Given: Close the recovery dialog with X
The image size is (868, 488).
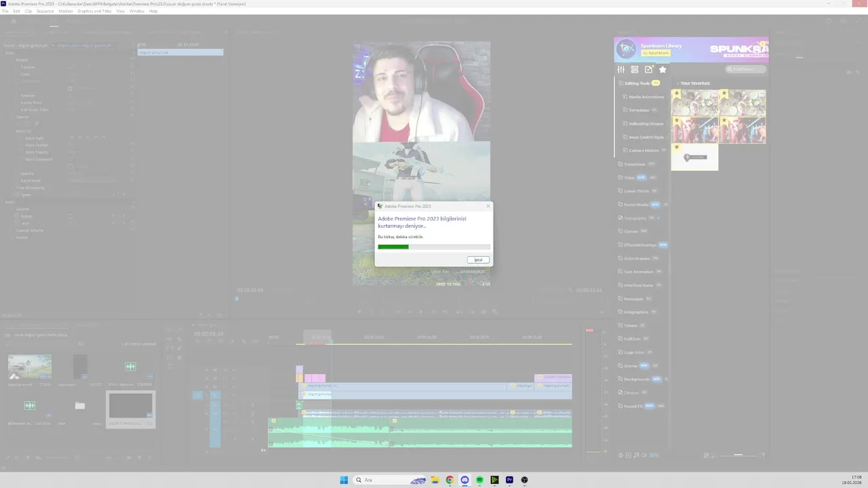Looking at the screenshot, I should 488,206.
